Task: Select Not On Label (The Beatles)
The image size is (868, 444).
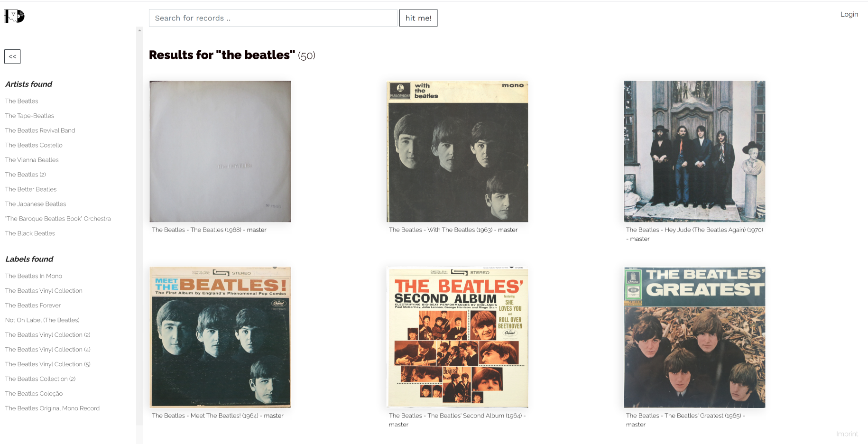Action: pos(42,320)
